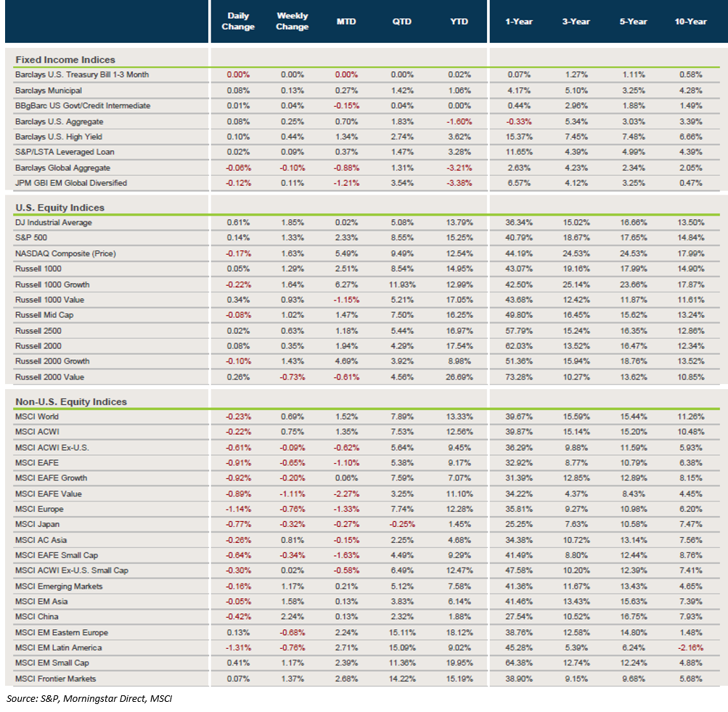The width and height of the screenshot is (728, 712).
Task: Select the Russell 2500 row label
Action: coord(38,331)
